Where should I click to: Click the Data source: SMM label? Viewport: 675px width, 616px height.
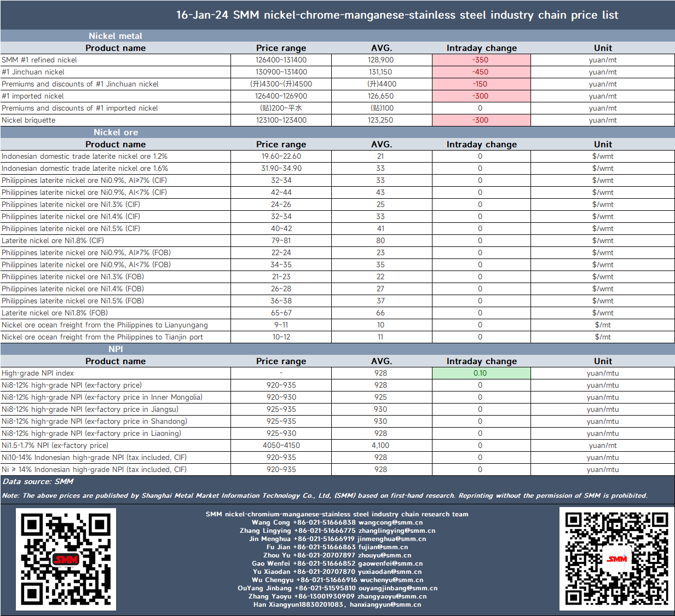pos(38,481)
